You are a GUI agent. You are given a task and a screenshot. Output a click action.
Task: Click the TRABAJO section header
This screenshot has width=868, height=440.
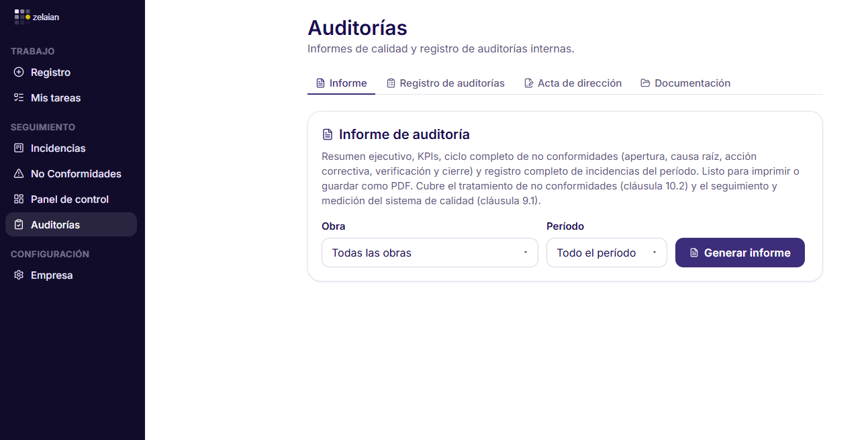click(33, 51)
